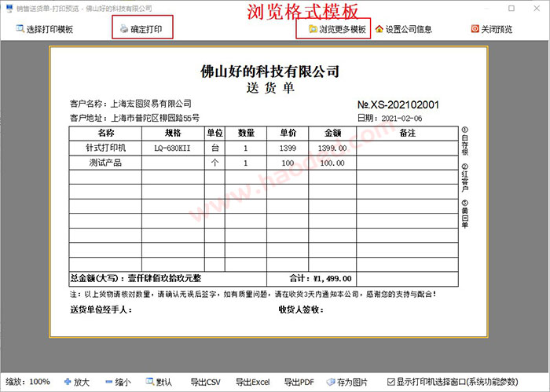This screenshot has width=550, height=392.
Task: Click the address 上海市普陀区柳园路55号
Action: tap(156, 118)
